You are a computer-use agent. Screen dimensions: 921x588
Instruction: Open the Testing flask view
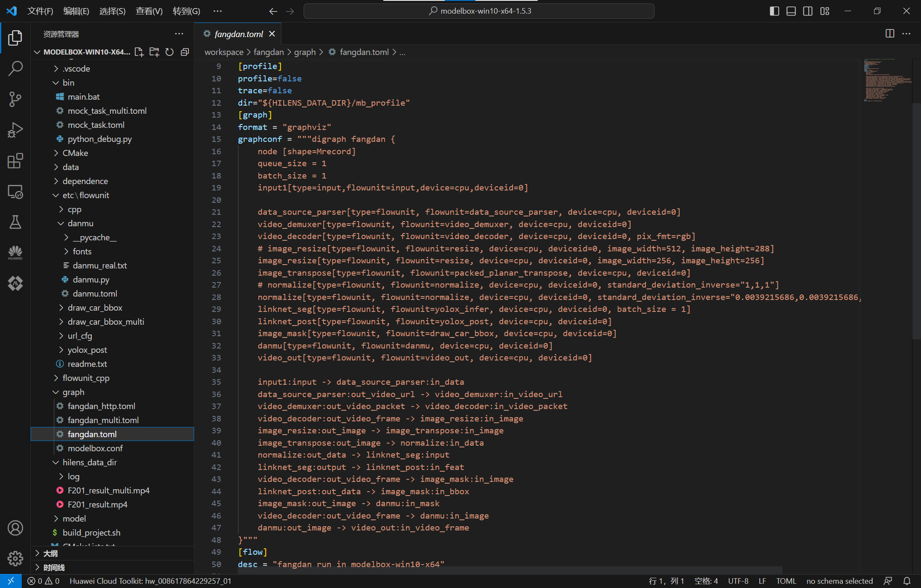pyautogui.click(x=15, y=222)
